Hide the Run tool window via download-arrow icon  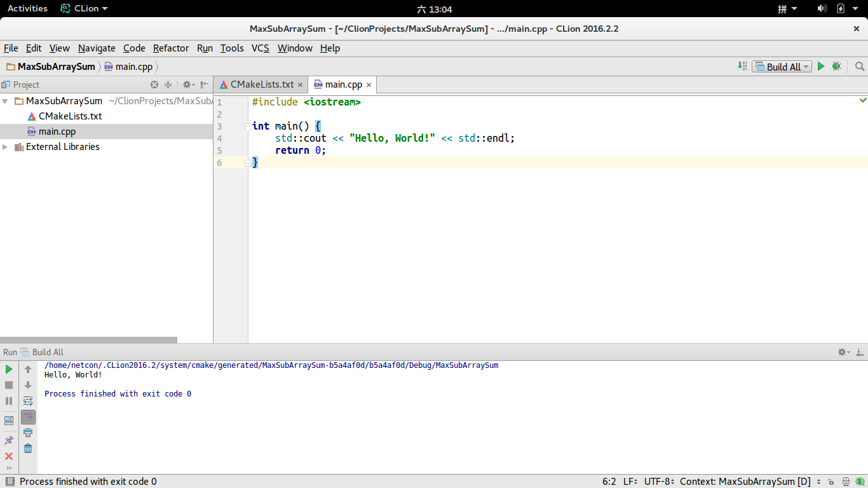tap(860, 352)
